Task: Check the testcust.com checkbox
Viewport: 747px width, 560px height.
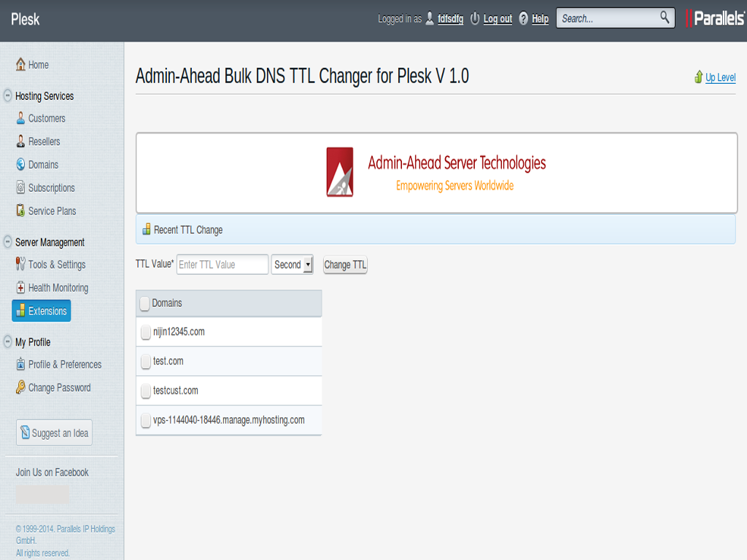Action: tap(146, 391)
